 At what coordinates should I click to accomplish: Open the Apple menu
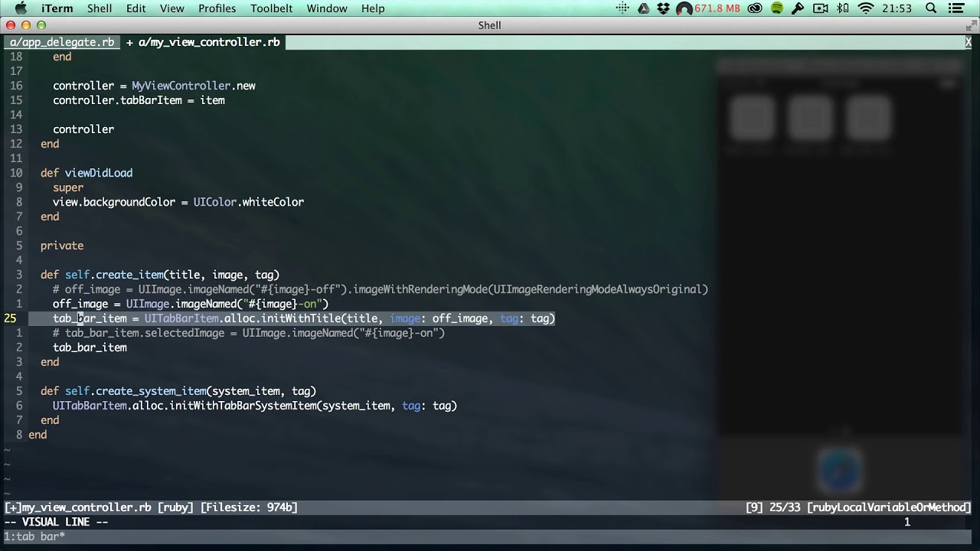21,8
